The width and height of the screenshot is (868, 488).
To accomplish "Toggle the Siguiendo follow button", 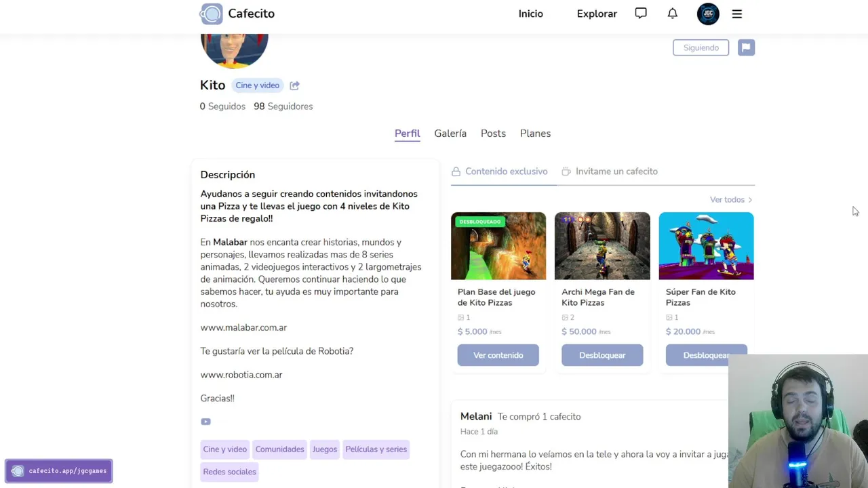I will pyautogui.click(x=701, y=47).
